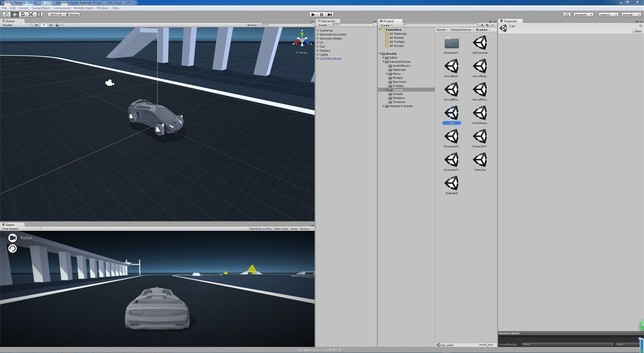This screenshot has height=353, width=644.
Task: Click the Step frame button
Action: point(330,15)
